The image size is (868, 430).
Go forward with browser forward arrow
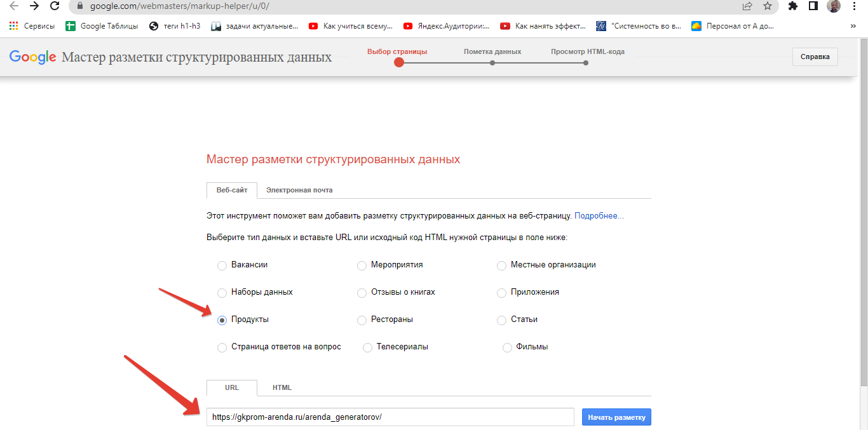tap(34, 6)
